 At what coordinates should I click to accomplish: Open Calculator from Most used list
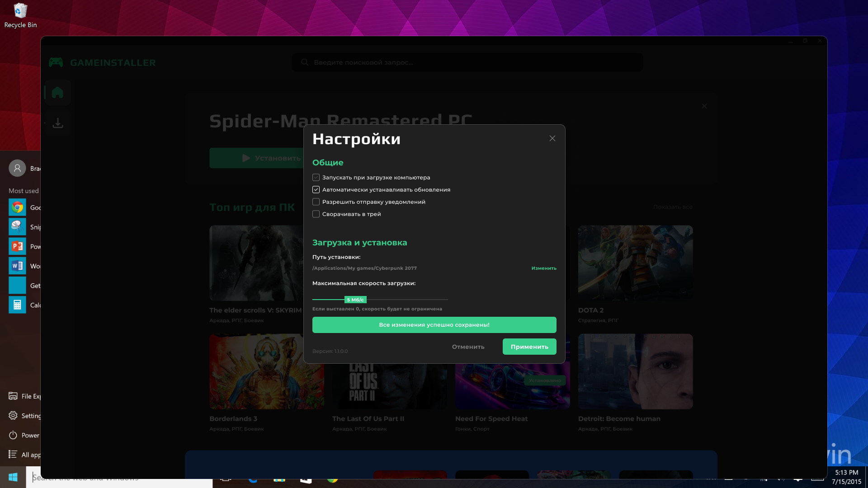click(x=17, y=305)
